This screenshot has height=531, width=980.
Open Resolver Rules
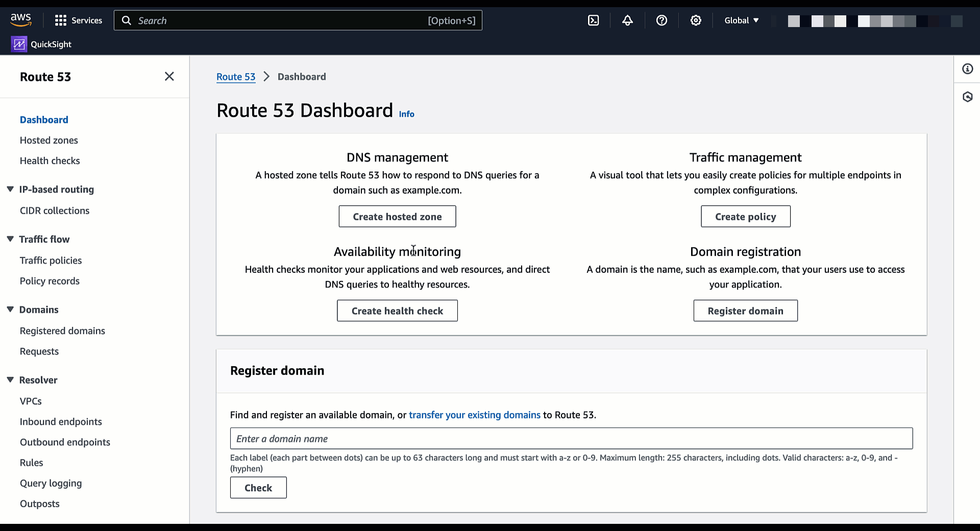[x=32, y=463]
